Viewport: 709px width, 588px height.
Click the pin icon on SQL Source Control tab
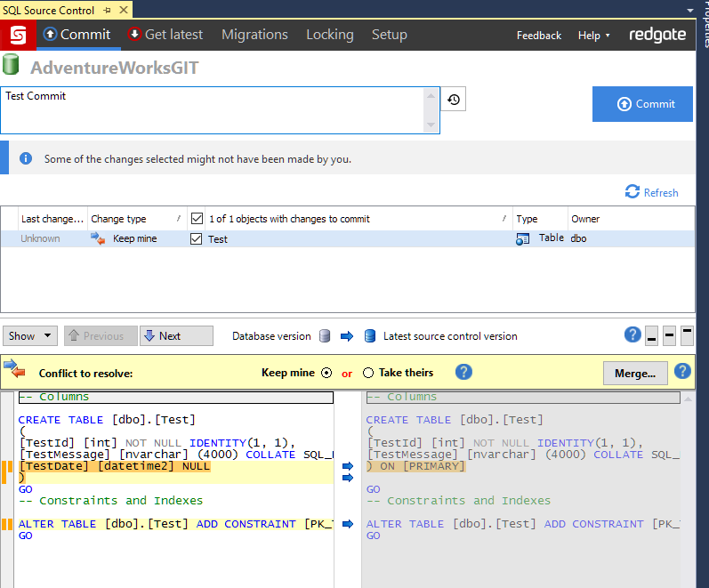click(108, 9)
